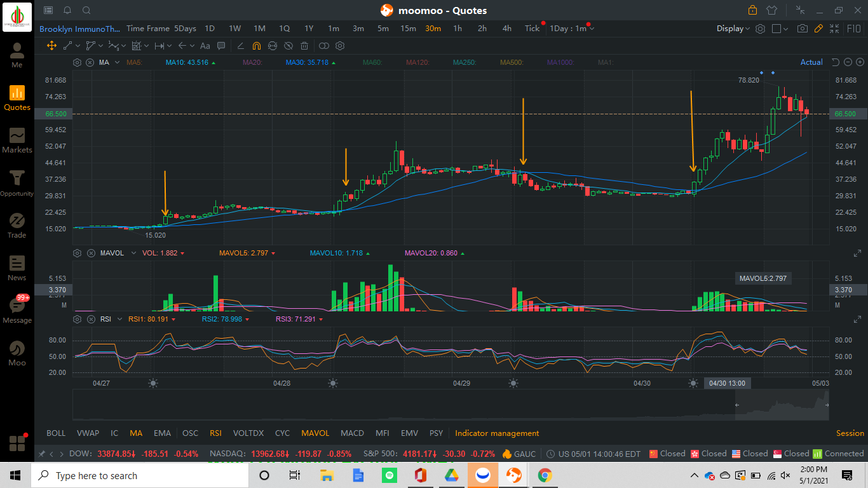Click the orange lock icon in title bar
Screen dimensions: 868x488
tap(752, 10)
